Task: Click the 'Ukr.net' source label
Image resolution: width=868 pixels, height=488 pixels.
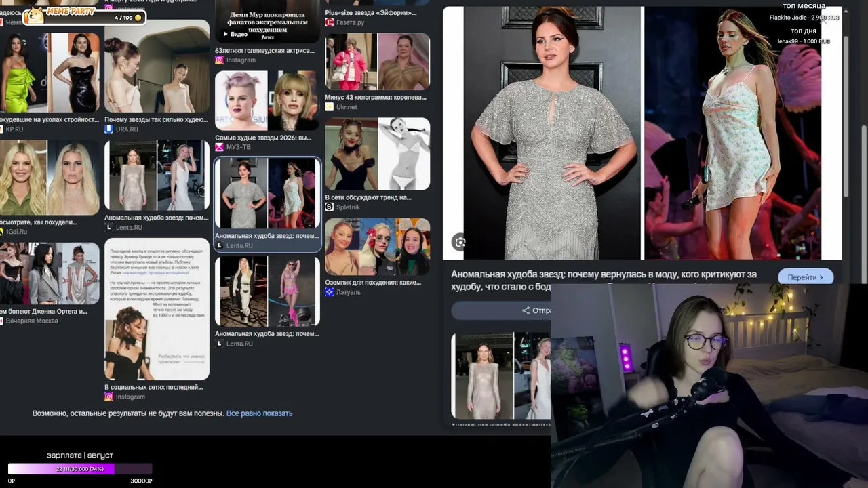Action: 347,107
